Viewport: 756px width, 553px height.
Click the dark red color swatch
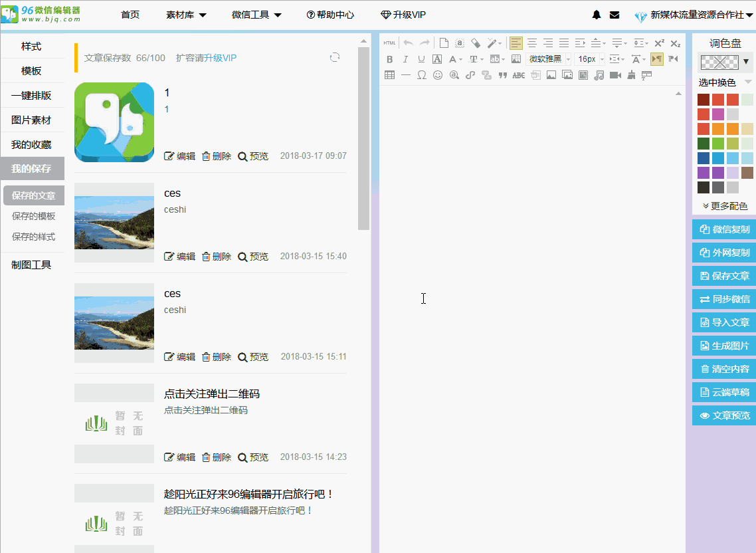tap(704, 100)
